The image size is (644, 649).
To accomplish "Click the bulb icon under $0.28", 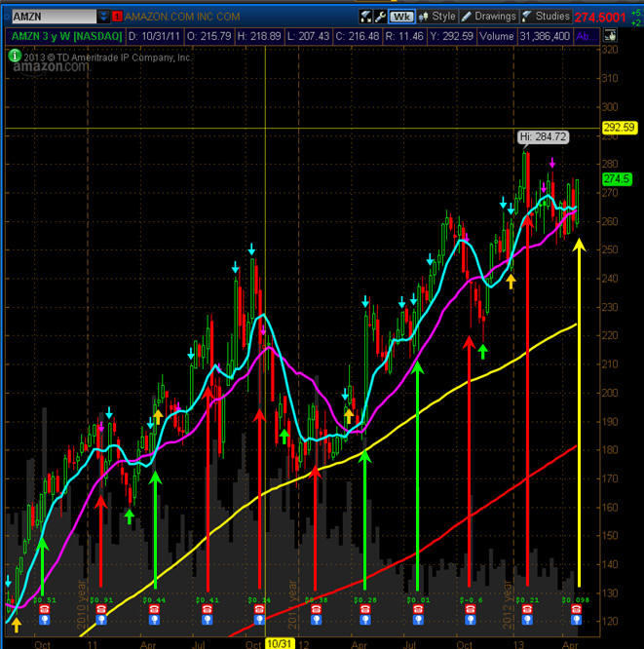I will click(x=365, y=620).
